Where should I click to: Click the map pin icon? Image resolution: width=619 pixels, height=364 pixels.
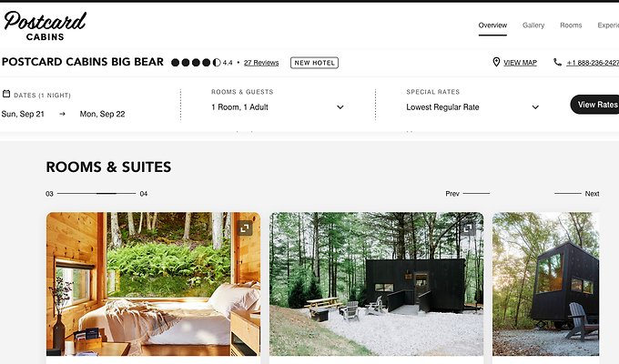496,63
